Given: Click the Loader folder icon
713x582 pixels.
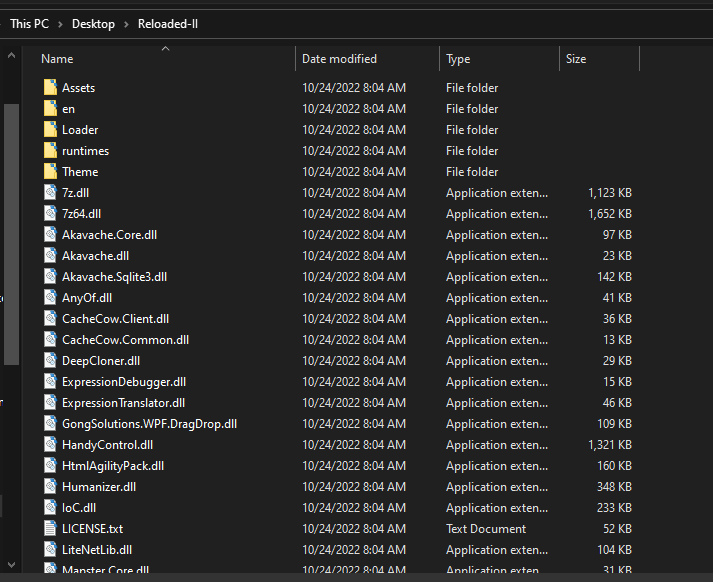Looking at the screenshot, I should (51, 130).
